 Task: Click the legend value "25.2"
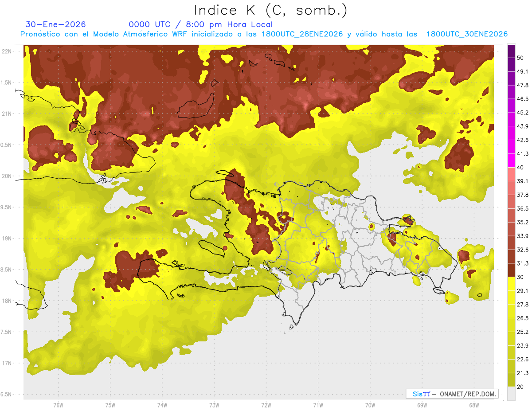[523, 332]
